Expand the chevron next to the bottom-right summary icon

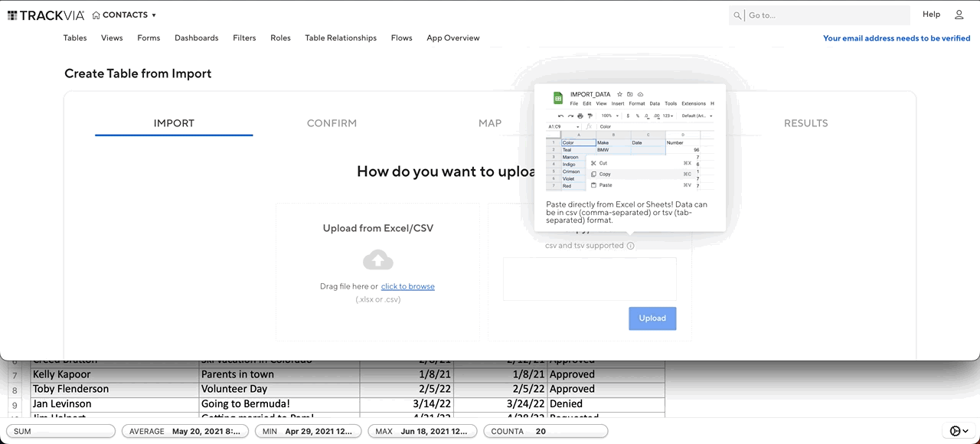[x=964, y=431]
